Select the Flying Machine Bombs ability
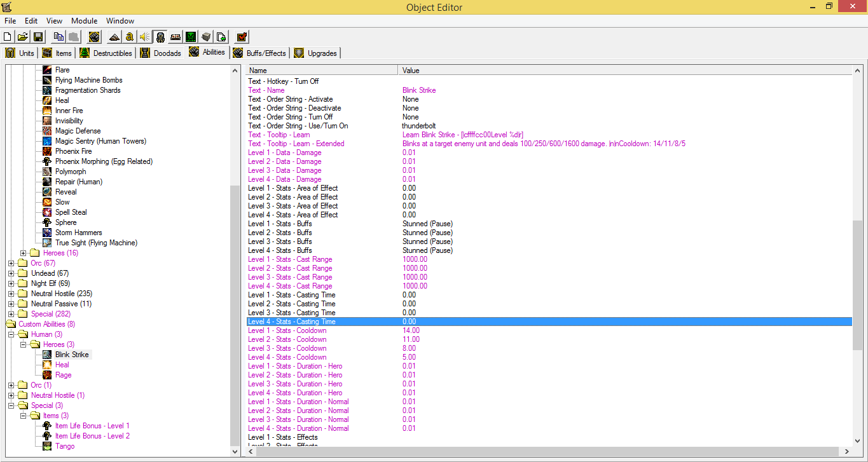The height and width of the screenshot is (462, 868). click(88, 80)
